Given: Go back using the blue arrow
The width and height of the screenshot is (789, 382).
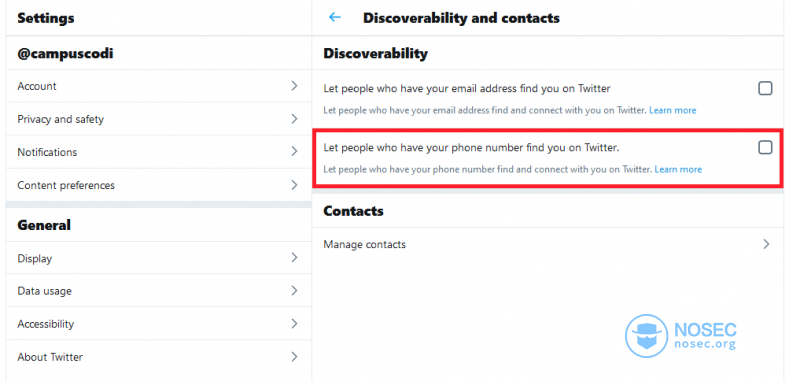Looking at the screenshot, I should click(335, 18).
